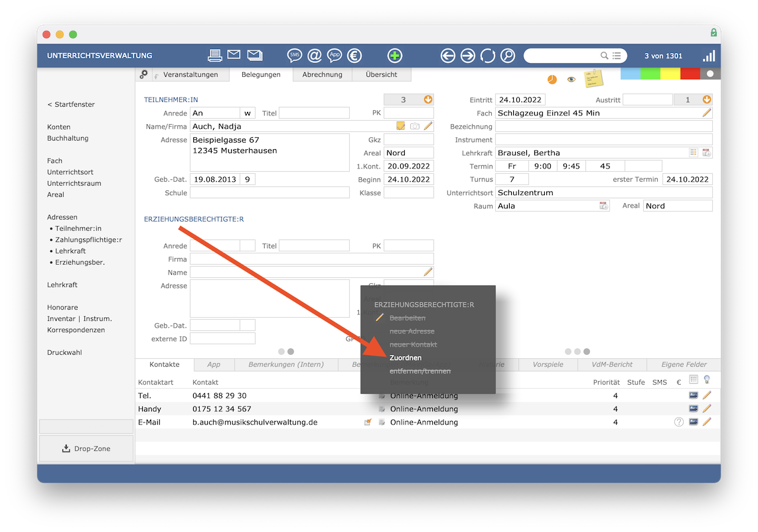
Task: Select the green color swatch
Action: pos(650,74)
